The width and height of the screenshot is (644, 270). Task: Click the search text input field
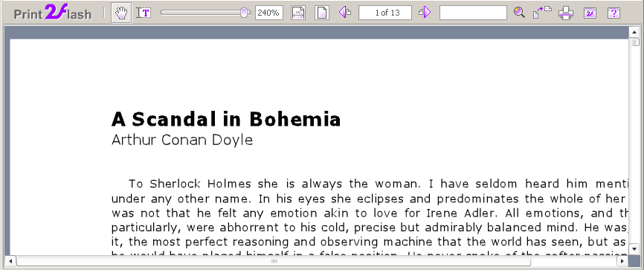[x=473, y=13]
